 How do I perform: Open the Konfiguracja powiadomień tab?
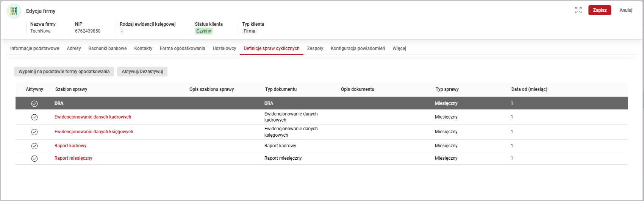[x=358, y=48]
